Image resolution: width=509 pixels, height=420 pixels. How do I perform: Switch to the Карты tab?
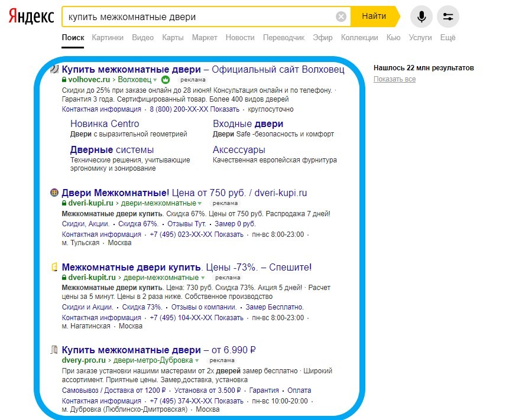[173, 38]
